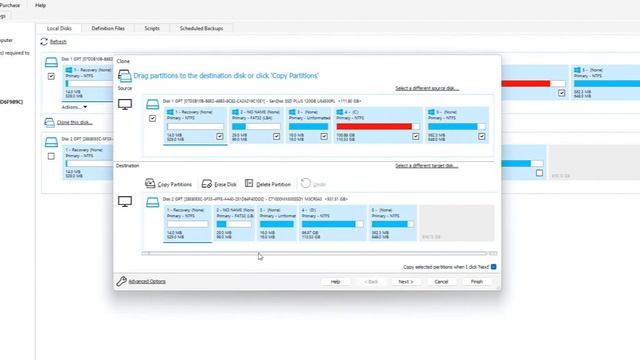
Task: Click the Undo circular arrow icon
Action: pyautogui.click(x=305, y=183)
